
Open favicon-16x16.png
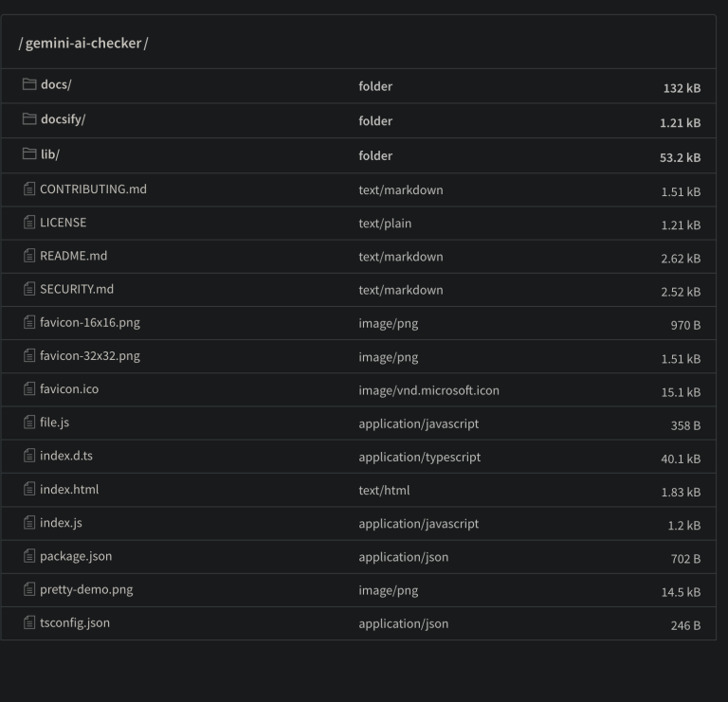[x=90, y=322]
